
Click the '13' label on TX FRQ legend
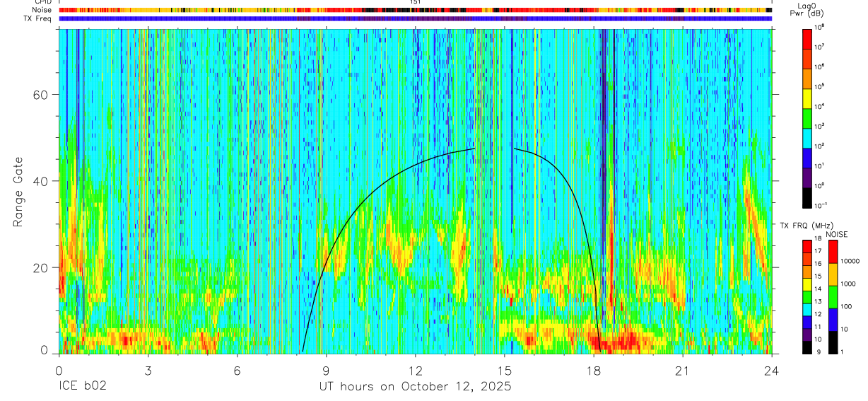(819, 302)
